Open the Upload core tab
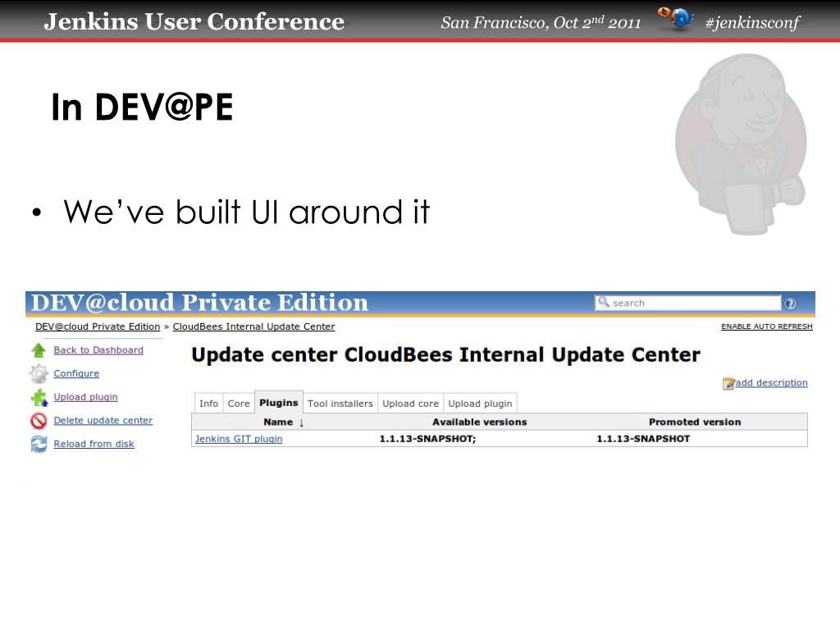Image resolution: width=840 pixels, height=630 pixels. [410, 404]
